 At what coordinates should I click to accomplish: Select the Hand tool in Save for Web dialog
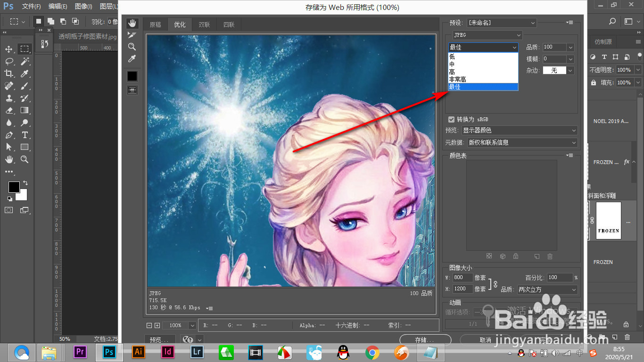point(132,23)
